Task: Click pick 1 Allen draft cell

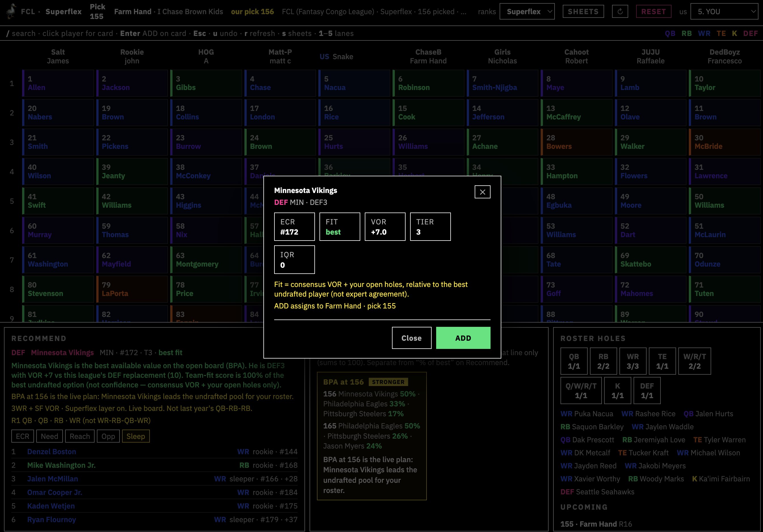Action: pos(58,83)
